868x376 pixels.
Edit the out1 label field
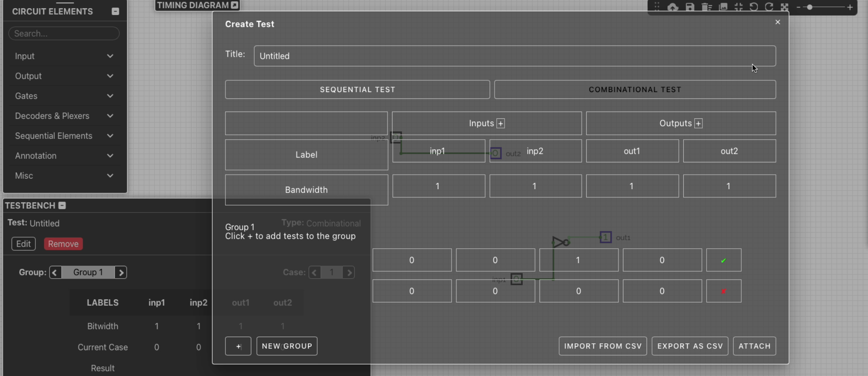(x=632, y=151)
